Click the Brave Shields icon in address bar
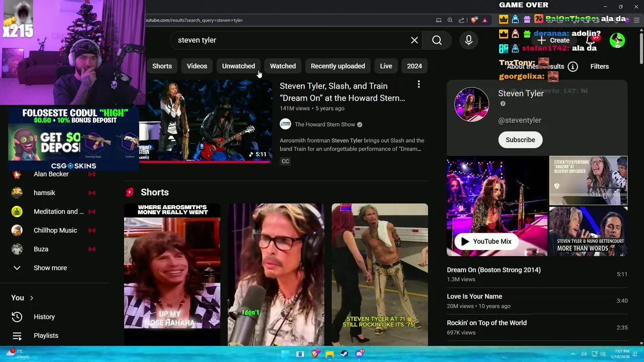Image resolution: width=644 pixels, height=362 pixels. coord(474,20)
